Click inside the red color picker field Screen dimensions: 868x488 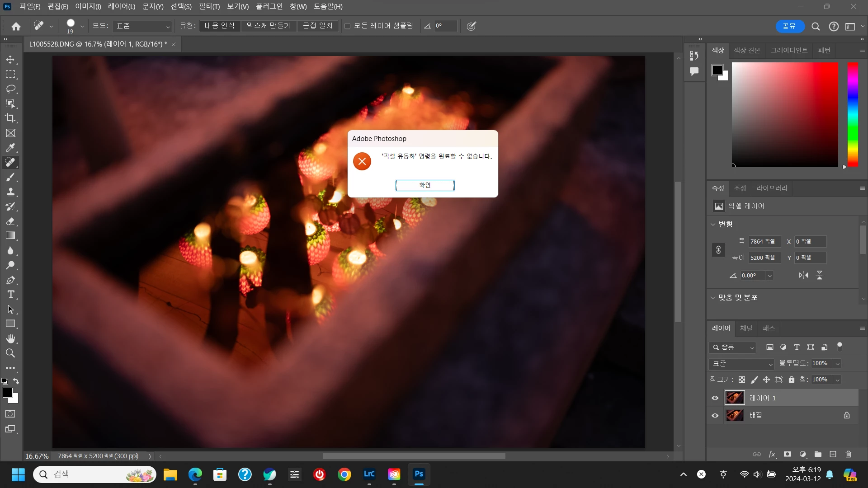[x=784, y=114]
